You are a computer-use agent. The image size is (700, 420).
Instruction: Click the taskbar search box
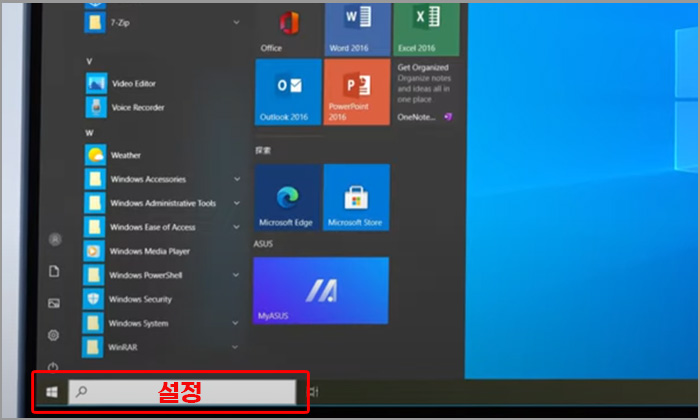tap(182, 393)
